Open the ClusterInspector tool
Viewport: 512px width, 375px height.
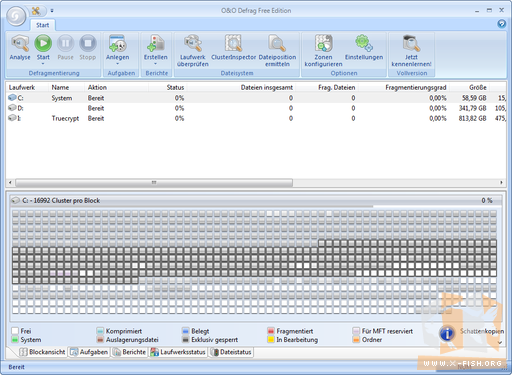(x=233, y=43)
